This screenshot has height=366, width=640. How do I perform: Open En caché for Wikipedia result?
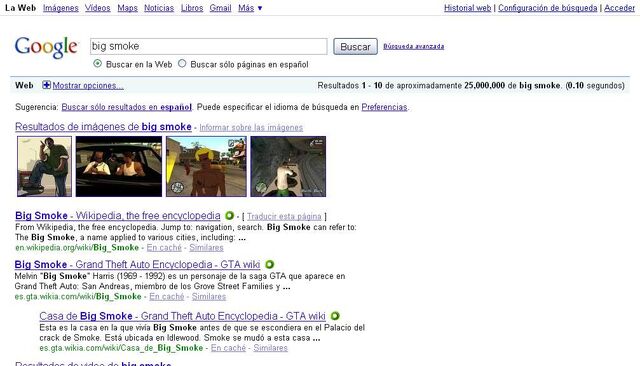pos(164,248)
